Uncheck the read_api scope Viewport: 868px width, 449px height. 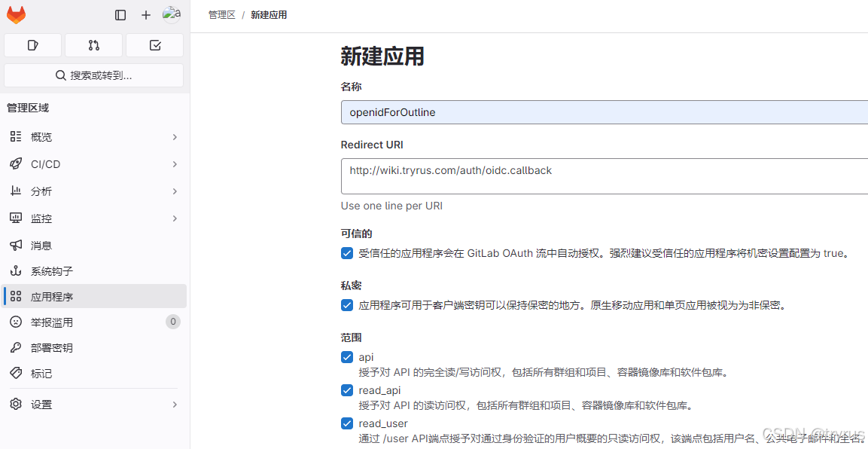(x=347, y=390)
